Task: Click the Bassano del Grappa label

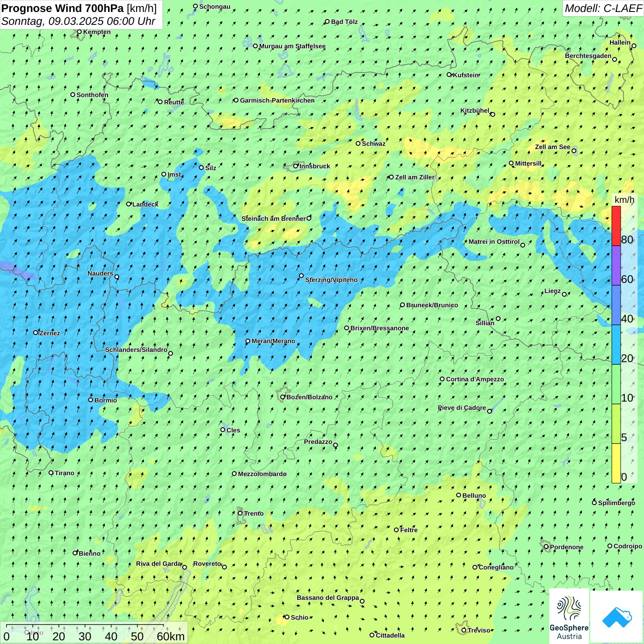Action: click(328, 598)
